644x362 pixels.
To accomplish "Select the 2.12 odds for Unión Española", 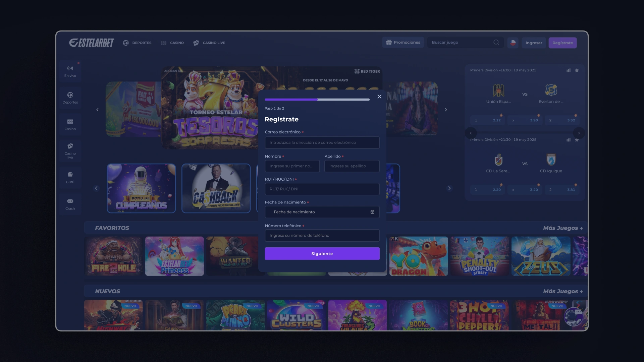I will coord(488,120).
